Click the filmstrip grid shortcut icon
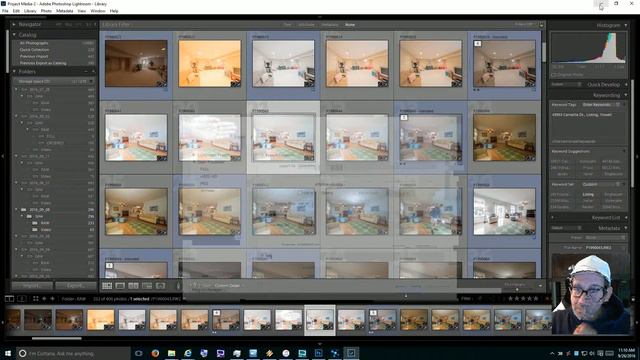 (x=36, y=299)
